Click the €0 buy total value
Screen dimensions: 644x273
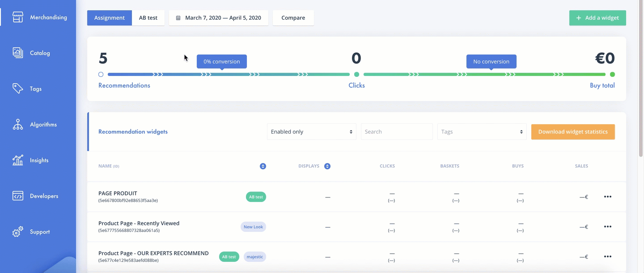[605, 58]
